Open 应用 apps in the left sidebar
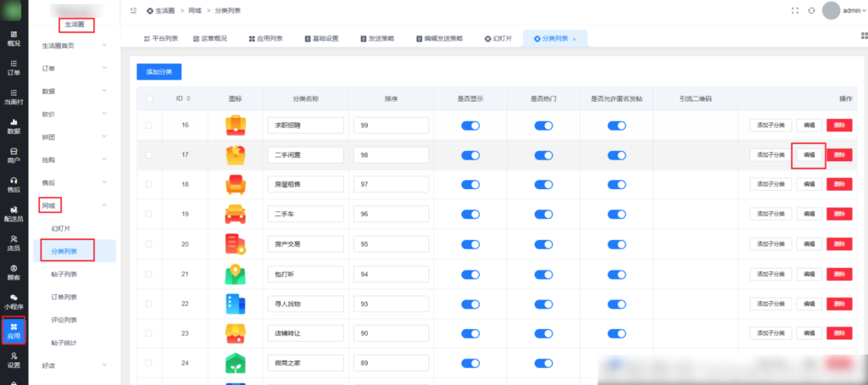The width and height of the screenshot is (868, 385). tap(14, 331)
